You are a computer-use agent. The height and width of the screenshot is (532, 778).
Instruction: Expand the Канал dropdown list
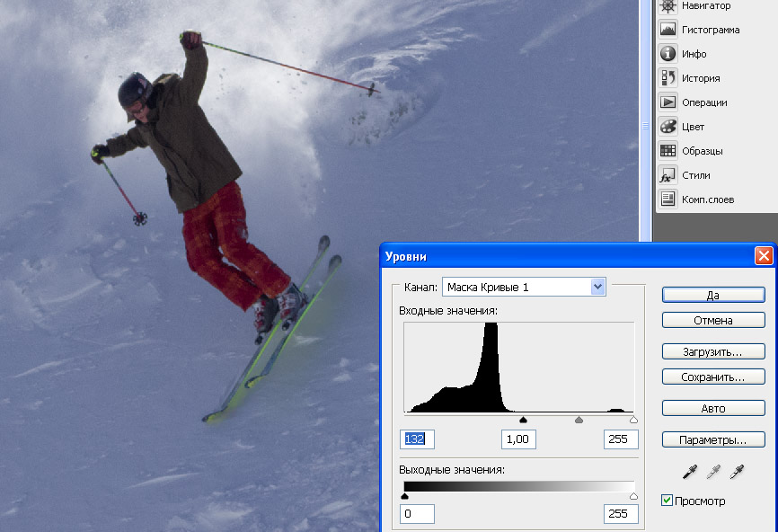pyautogui.click(x=598, y=287)
